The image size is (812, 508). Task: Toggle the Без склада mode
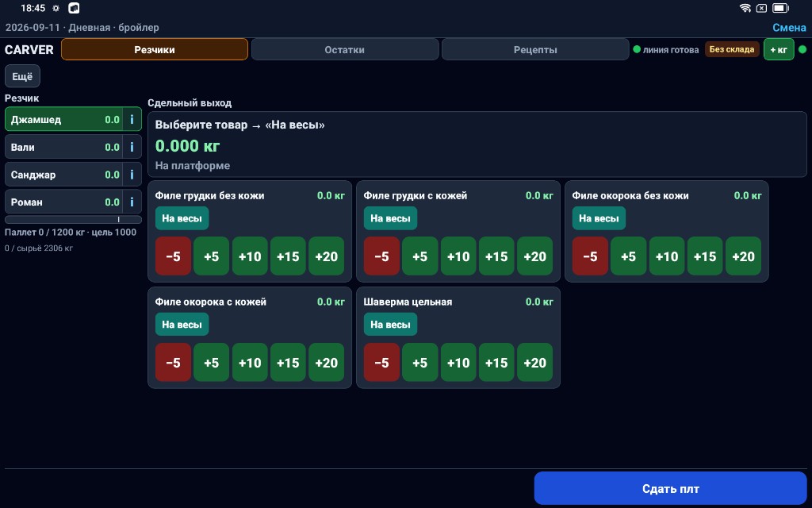click(x=732, y=49)
